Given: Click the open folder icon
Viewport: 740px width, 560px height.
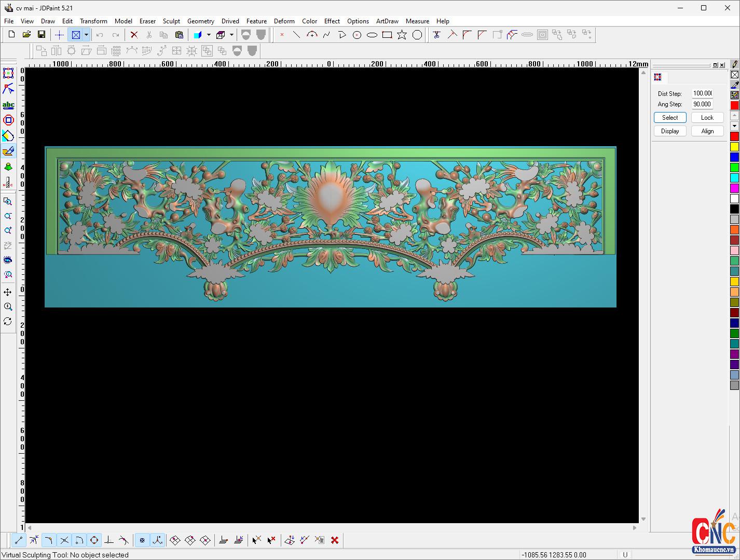Looking at the screenshot, I should pos(26,35).
